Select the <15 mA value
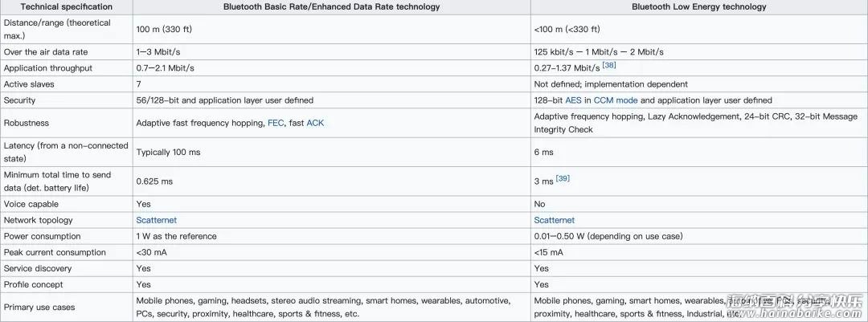The height and width of the screenshot is (322, 868). pos(549,252)
